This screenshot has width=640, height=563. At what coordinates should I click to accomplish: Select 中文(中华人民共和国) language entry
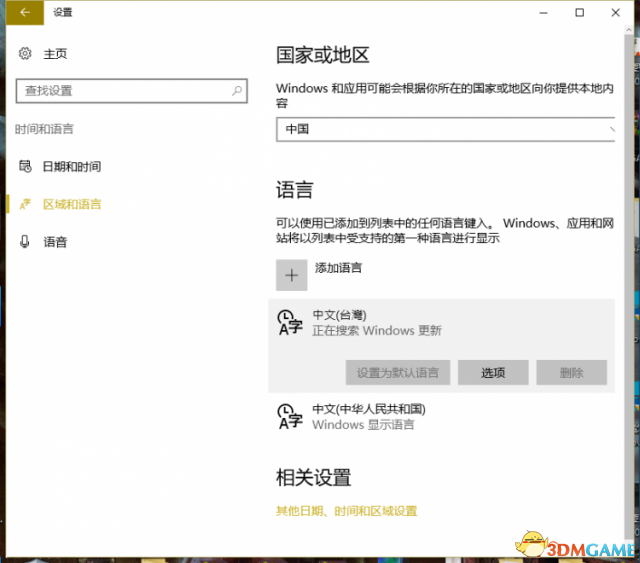point(441,417)
